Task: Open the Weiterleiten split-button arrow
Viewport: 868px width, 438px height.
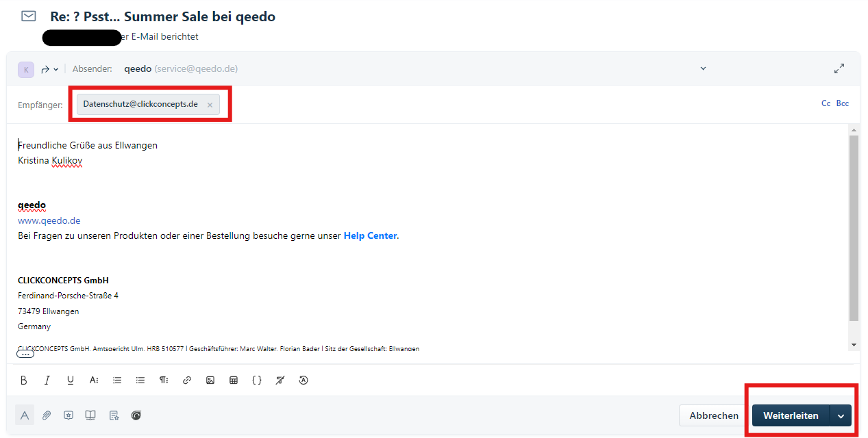Action: click(x=841, y=415)
